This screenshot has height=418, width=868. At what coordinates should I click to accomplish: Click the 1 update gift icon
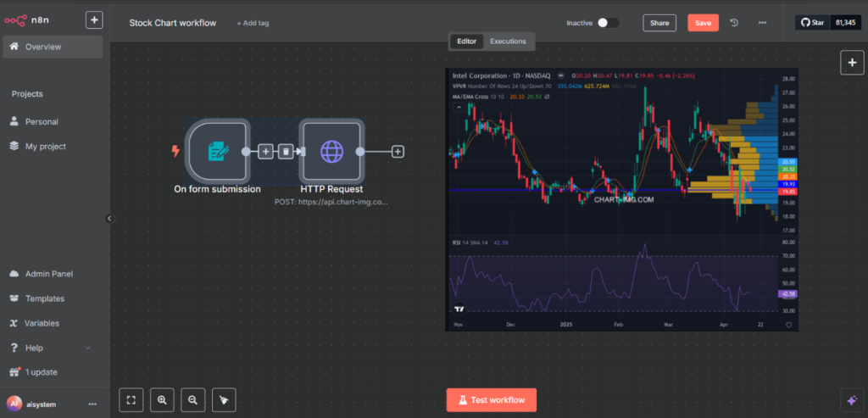point(14,372)
